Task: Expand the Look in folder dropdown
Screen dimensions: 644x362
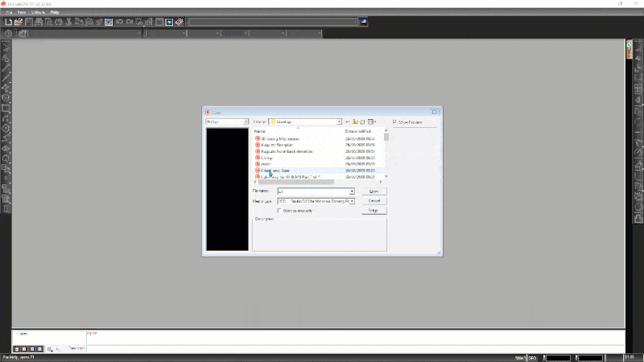Action: pos(339,122)
